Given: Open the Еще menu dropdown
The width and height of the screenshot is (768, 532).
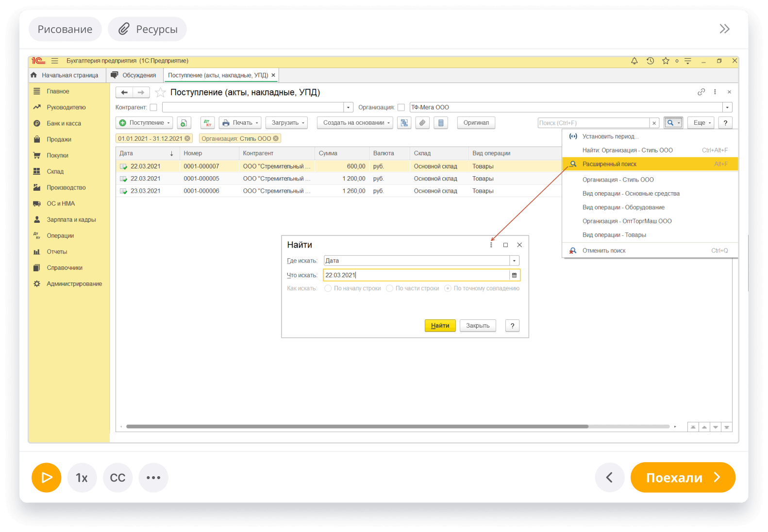Looking at the screenshot, I should pos(701,123).
